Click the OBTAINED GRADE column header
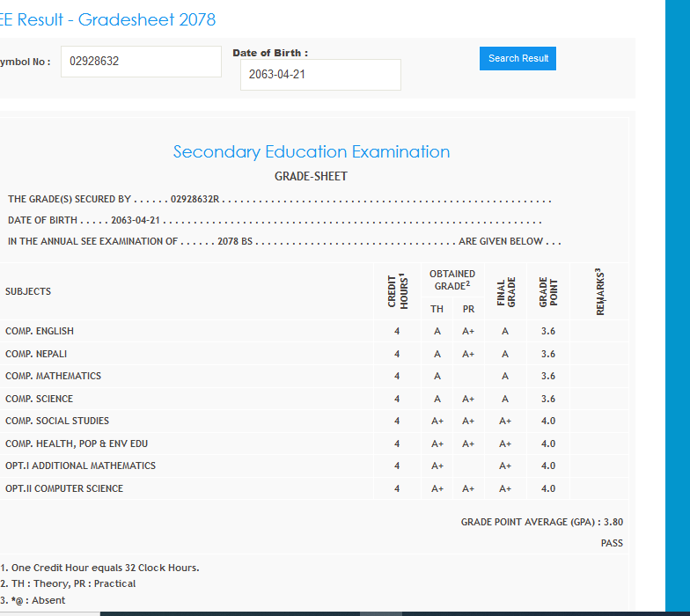The width and height of the screenshot is (690, 616). [x=452, y=280]
